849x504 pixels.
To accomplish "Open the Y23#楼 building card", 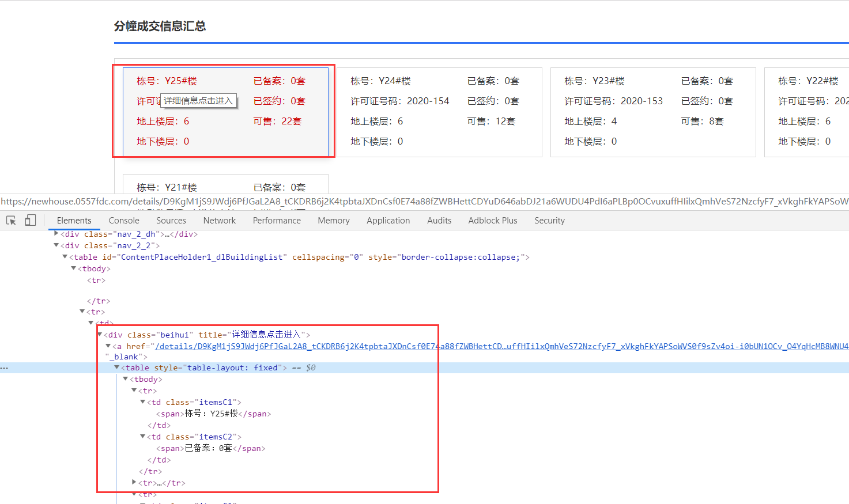I will (653, 112).
